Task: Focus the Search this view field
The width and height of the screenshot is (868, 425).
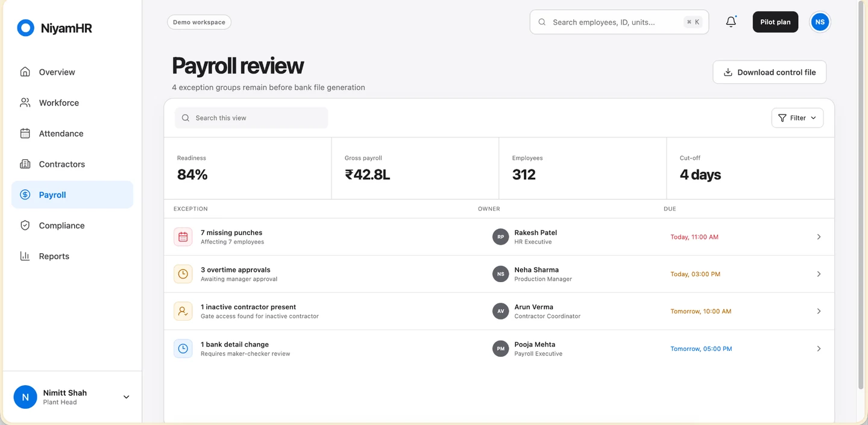Action: (x=251, y=118)
